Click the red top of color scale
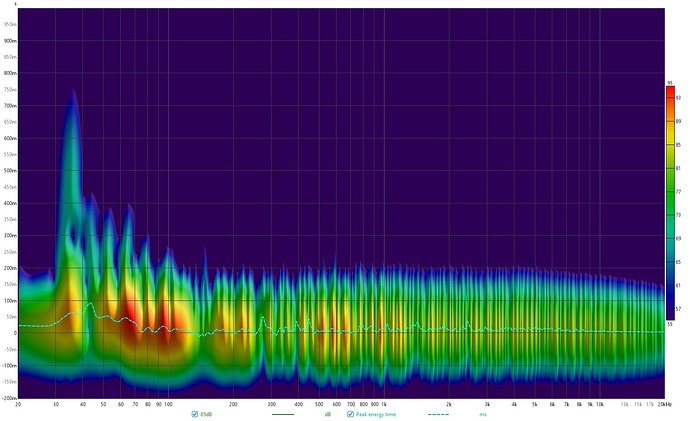The image size is (690, 421). click(670, 93)
